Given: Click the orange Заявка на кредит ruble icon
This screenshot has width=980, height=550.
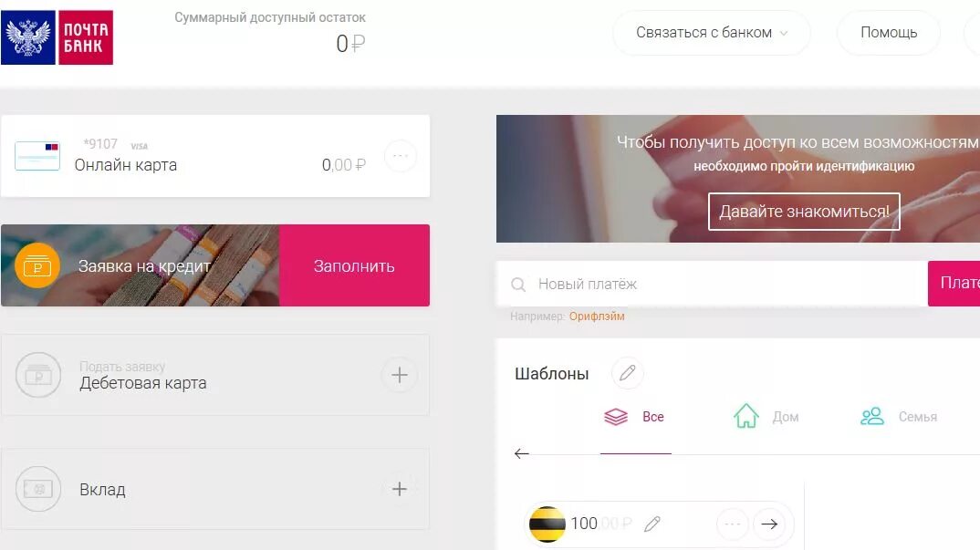Looking at the screenshot, I should (x=37, y=265).
